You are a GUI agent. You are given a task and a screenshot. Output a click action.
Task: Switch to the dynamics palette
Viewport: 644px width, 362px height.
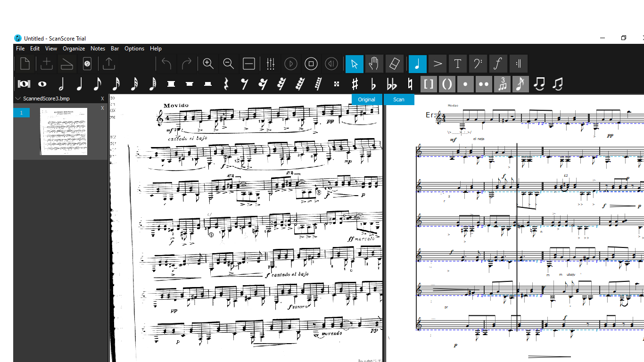tap(498, 64)
